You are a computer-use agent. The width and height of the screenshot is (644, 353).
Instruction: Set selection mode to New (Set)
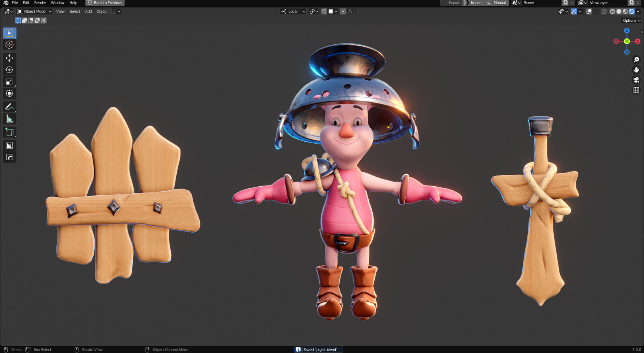point(18,21)
